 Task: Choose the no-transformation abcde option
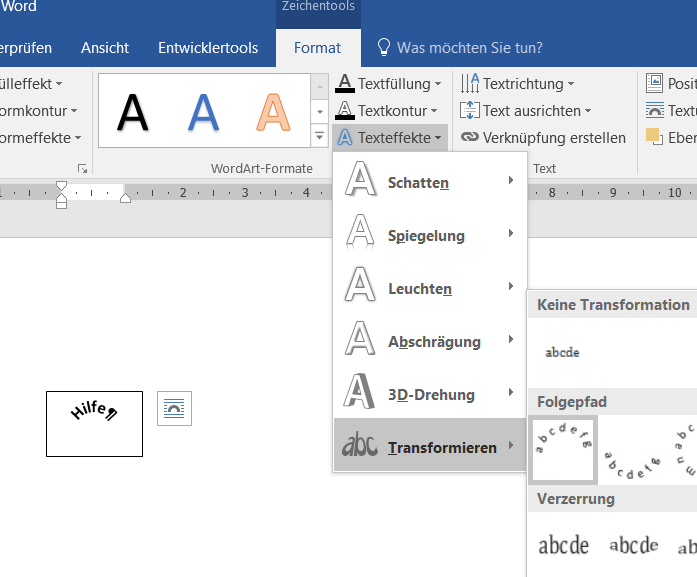pyautogui.click(x=562, y=352)
